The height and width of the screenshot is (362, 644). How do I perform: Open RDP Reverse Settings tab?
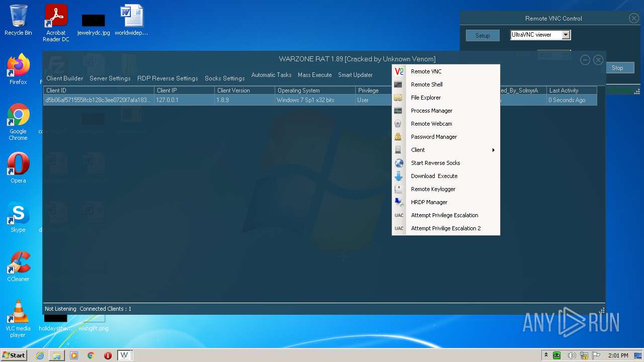tap(168, 78)
